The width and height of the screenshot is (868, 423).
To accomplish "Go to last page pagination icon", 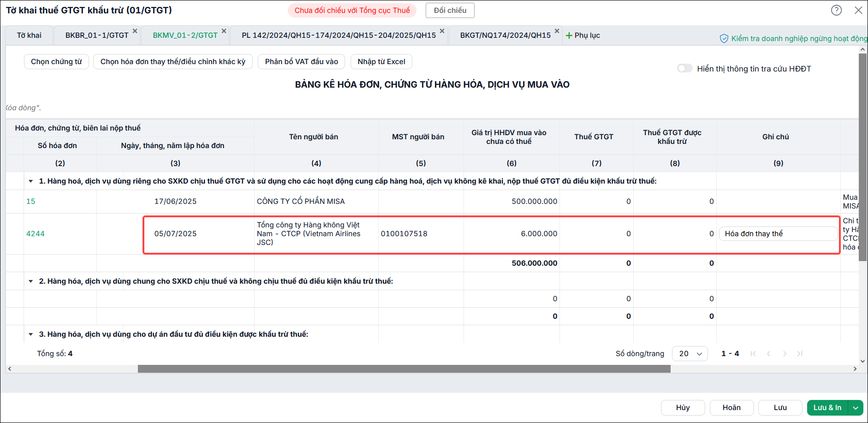I will tap(800, 354).
